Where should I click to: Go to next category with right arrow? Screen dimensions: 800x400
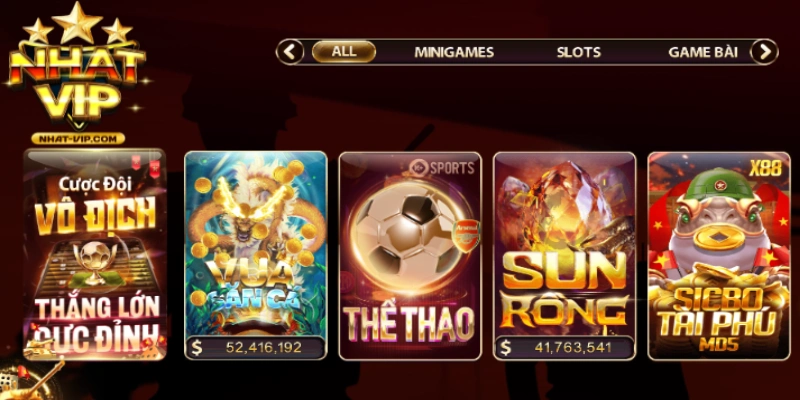click(765, 52)
